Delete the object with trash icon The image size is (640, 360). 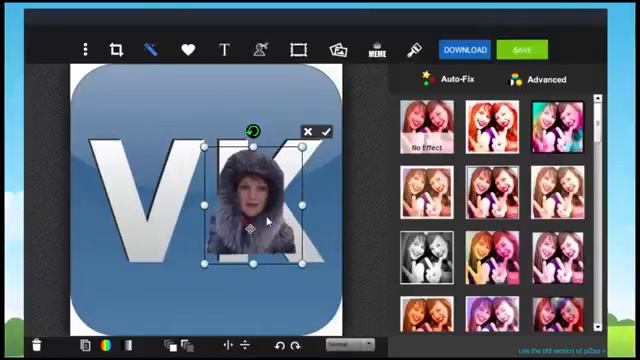point(37,345)
